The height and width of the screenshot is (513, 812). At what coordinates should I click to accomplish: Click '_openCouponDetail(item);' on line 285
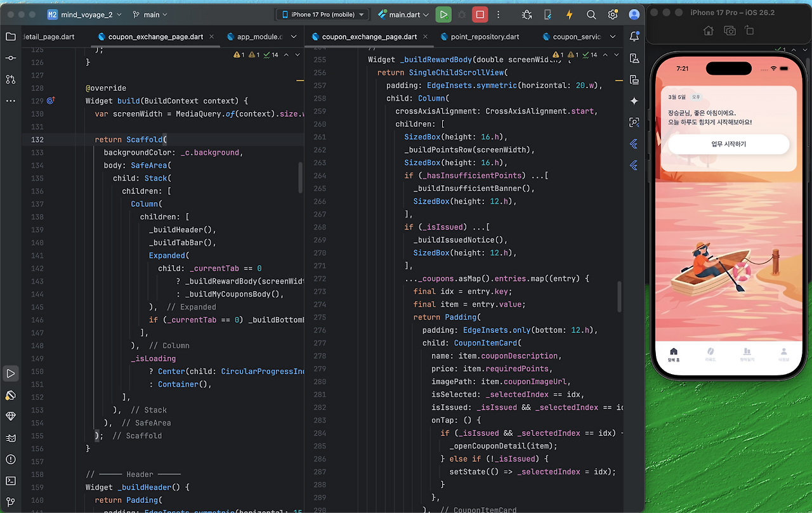[x=504, y=446]
